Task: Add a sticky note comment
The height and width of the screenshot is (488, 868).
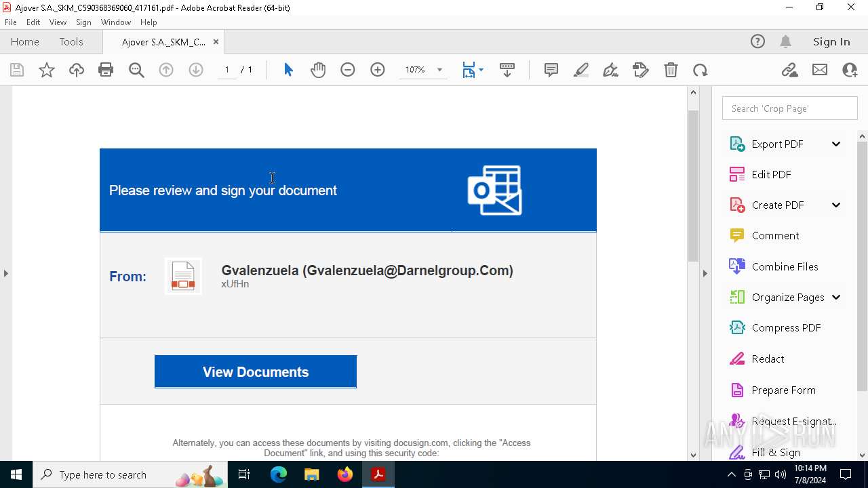Action: [x=551, y=70]
